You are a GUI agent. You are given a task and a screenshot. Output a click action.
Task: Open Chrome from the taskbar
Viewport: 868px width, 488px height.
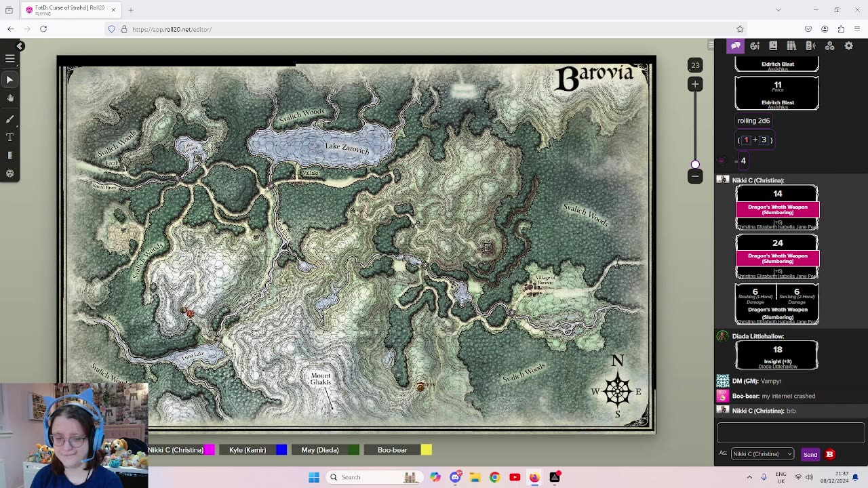pyautogui.click(x=494, y=477)
